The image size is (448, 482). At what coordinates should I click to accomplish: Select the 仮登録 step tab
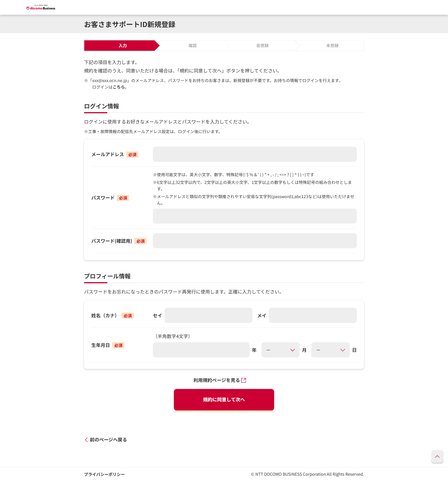[262, 45]
